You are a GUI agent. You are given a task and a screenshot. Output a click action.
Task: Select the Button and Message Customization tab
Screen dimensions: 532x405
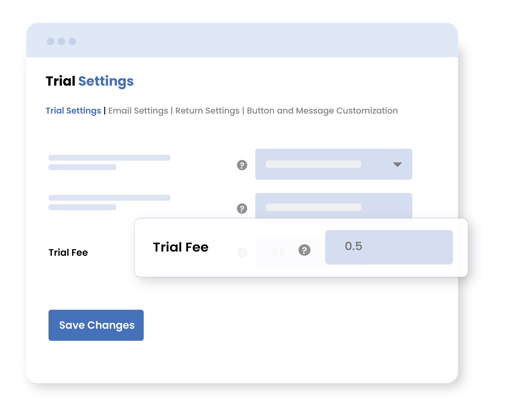[x=322, y=111]
